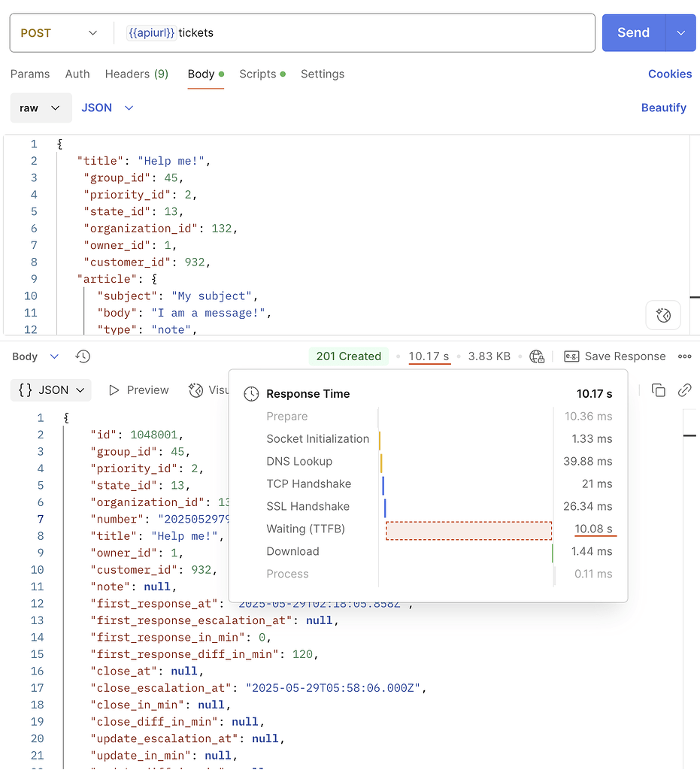The width and height of the screenshot is (700, 770).
Task: Open response history via the clock icon
Action: click(x=83, y=356)
